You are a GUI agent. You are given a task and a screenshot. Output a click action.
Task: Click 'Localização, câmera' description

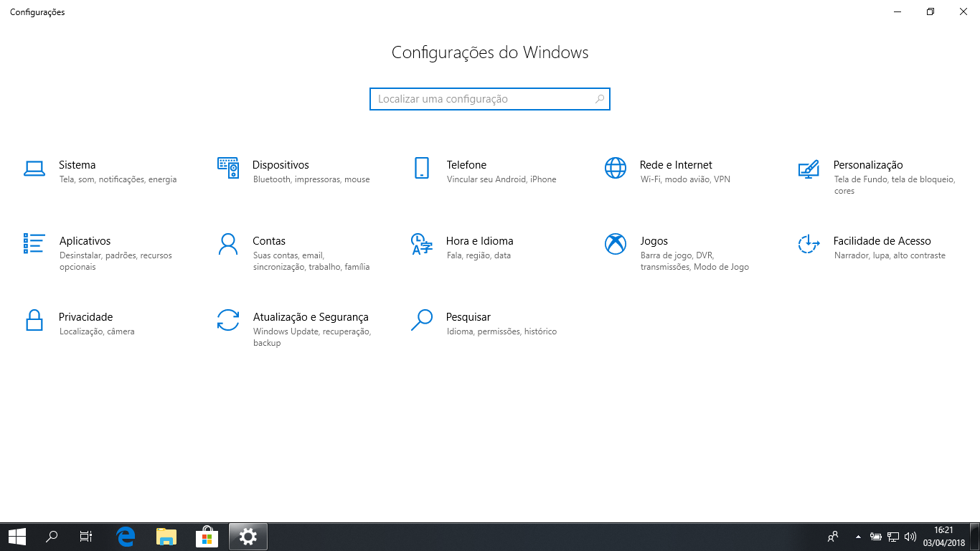point(97,331)
